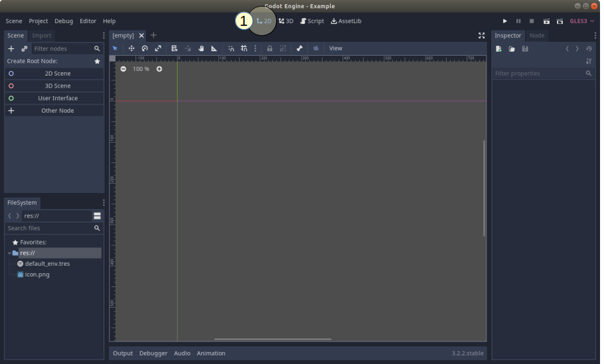This screenshot has height=364, width=604.
Task: Open the AssetLib workspace
Action: tap(346, 21)
